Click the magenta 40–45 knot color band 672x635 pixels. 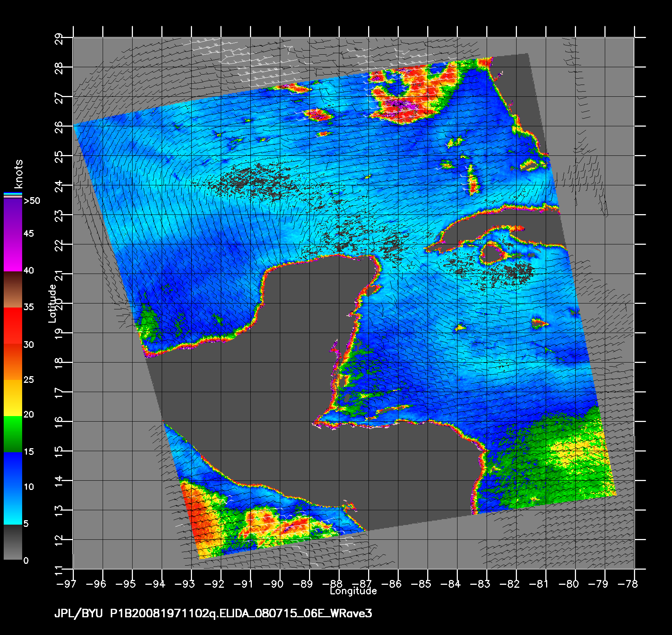point(13,253)
